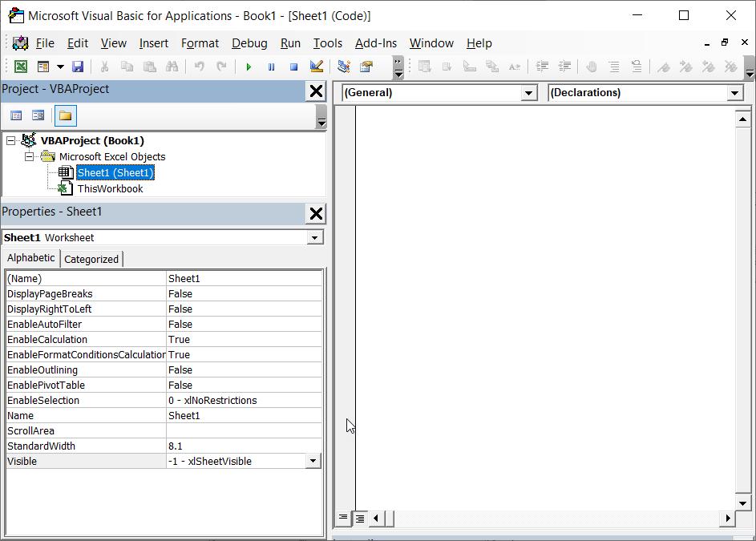Click View Object icon in Project panel
The height and width of the screenshot is (541, 756).
coord(38,115)
